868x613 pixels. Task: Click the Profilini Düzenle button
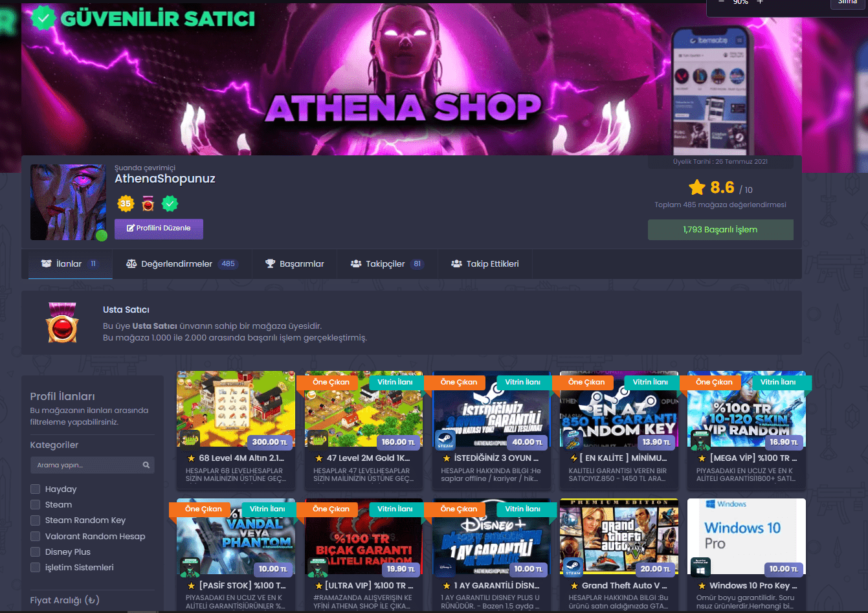coord(159,228)
